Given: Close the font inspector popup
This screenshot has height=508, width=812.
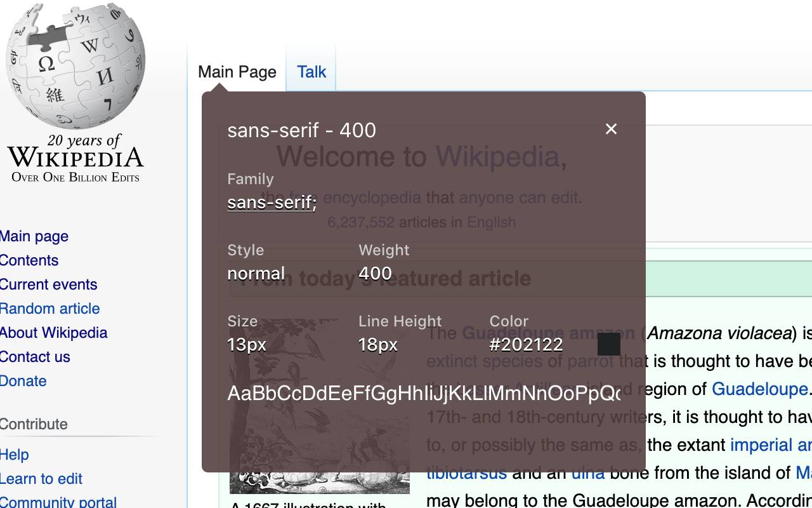Looking at the screenshot, I should point(611,129).
